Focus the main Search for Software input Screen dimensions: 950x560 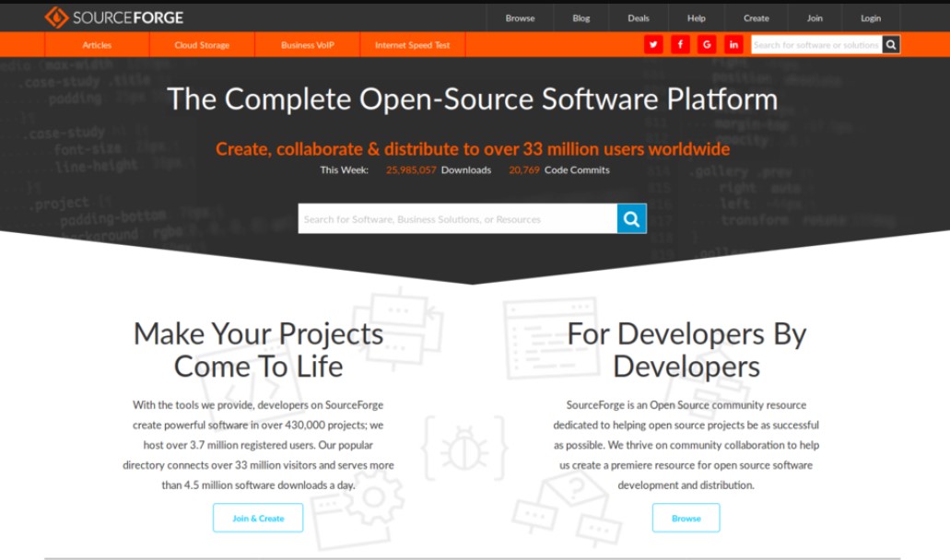pyautogui.click(x=457, y=218)
